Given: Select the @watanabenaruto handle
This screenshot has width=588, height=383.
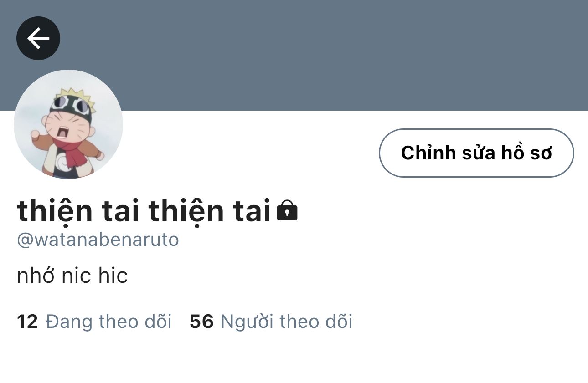Looking at the screenshot, I should pos(98,240).
